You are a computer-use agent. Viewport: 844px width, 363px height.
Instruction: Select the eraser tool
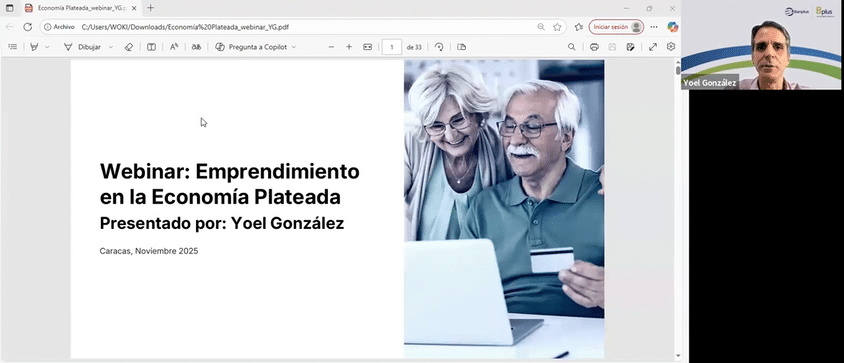[129, 47]
